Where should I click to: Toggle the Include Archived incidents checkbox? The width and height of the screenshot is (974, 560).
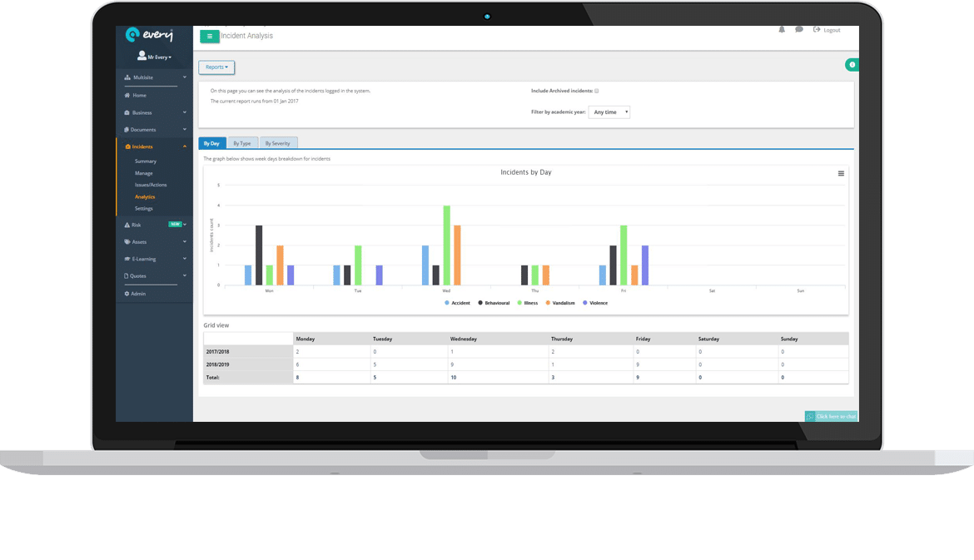597,91
